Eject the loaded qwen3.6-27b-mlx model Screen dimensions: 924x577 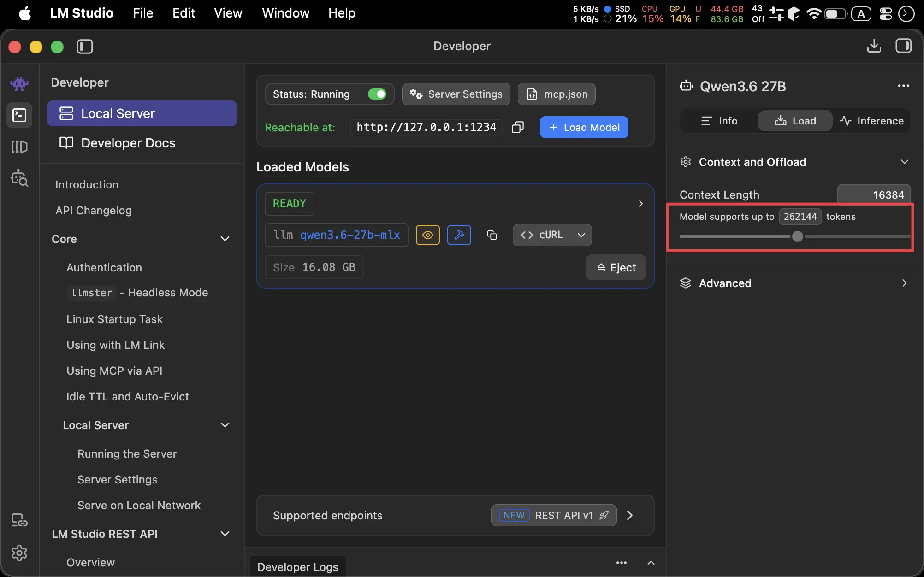tap(616, 267)
